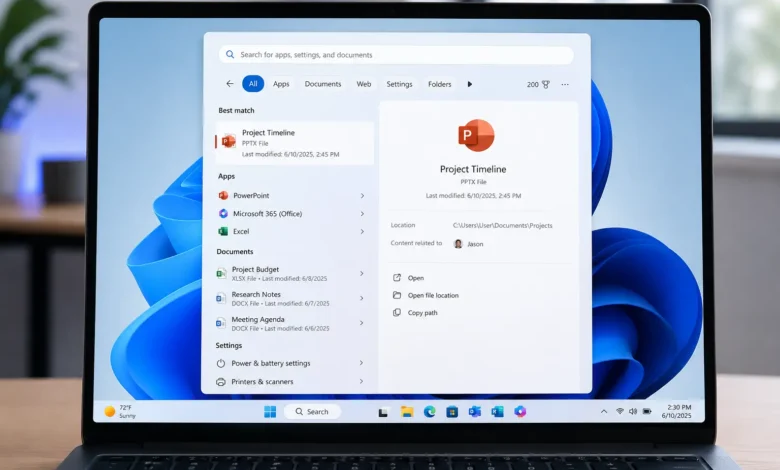Image resolution: width=780 pixels, height=470 pixels.
Task: Switch to the Documents filter tab
Action: [323, 84]
